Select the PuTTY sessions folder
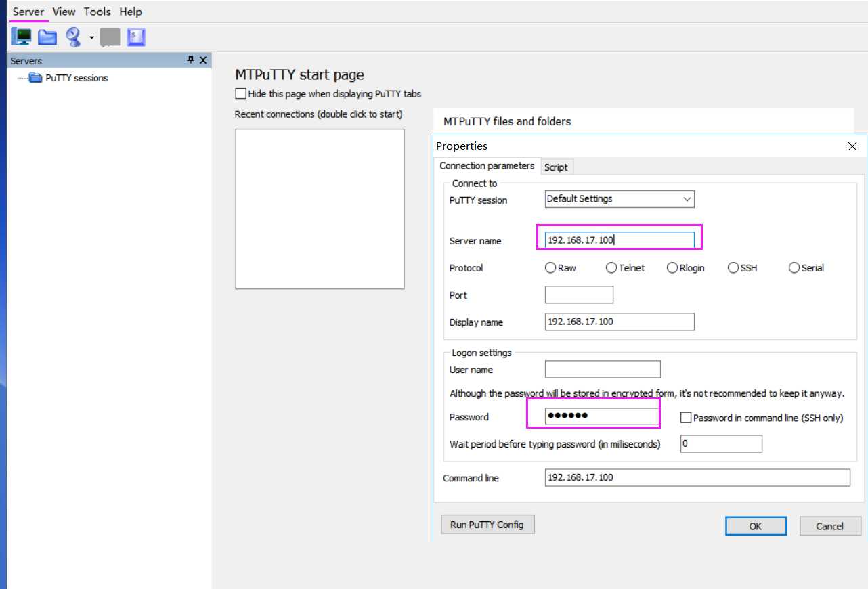 (76, 78)
